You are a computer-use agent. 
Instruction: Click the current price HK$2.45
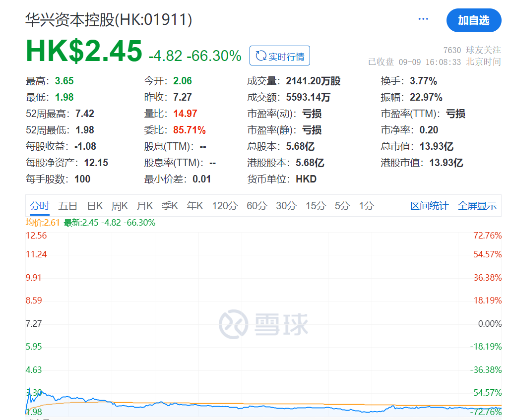point(84,51)
